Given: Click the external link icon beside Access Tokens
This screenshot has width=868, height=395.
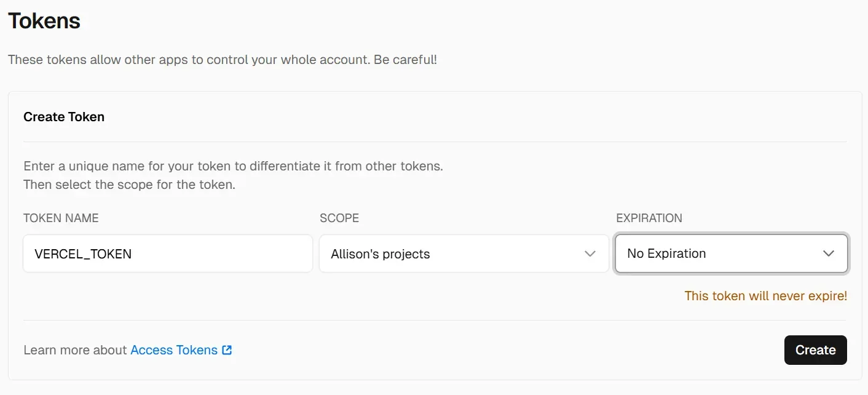Looking at the screenshot, I should (227, 350).
